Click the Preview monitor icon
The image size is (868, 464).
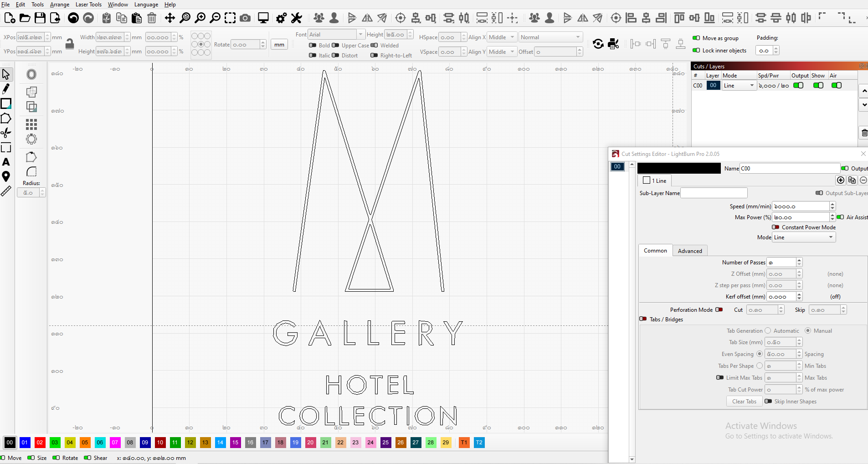263,18
